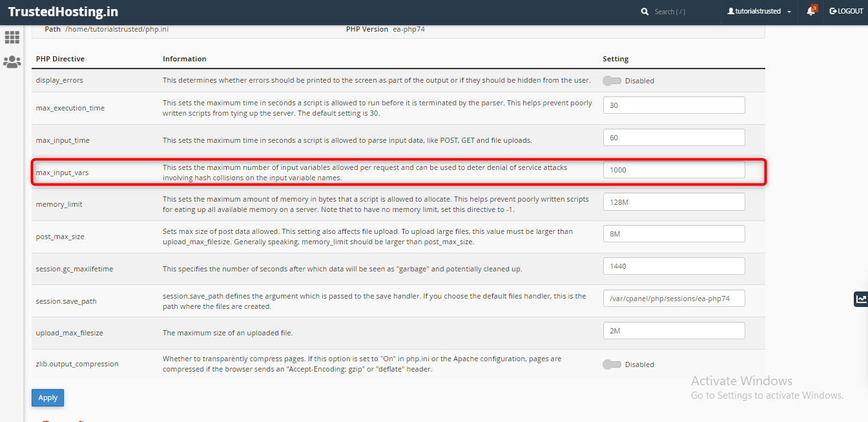Click the max_input_time description text
This screenshot has width=868, height=422.
pyautogui.click(x=347, y=140)
